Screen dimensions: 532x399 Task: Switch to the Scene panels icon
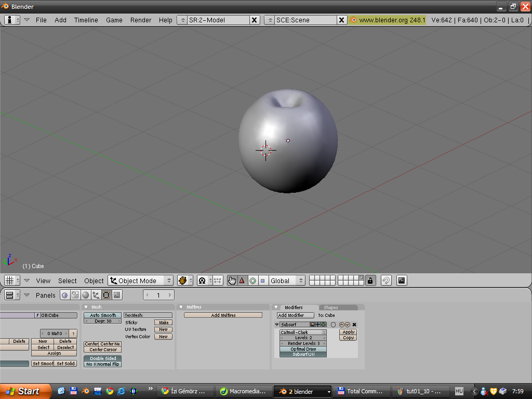click(x=117, y=295)
